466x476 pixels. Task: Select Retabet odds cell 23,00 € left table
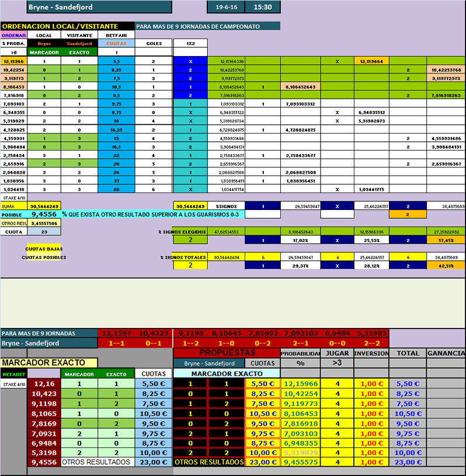coord(153,462)
